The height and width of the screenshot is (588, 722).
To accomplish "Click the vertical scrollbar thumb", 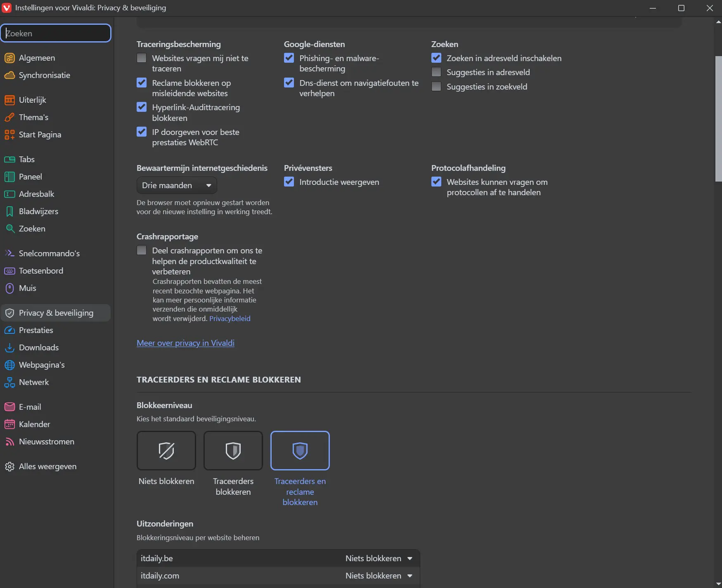I will [718, 119].
